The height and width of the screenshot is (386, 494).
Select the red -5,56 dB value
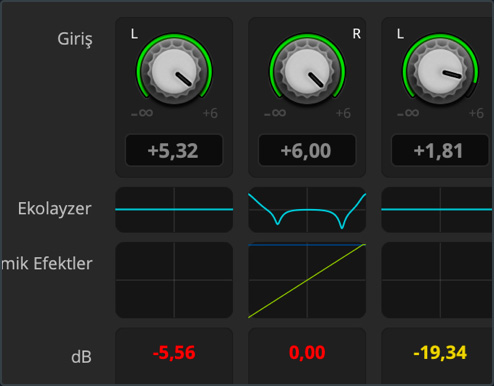coord(174,353)
